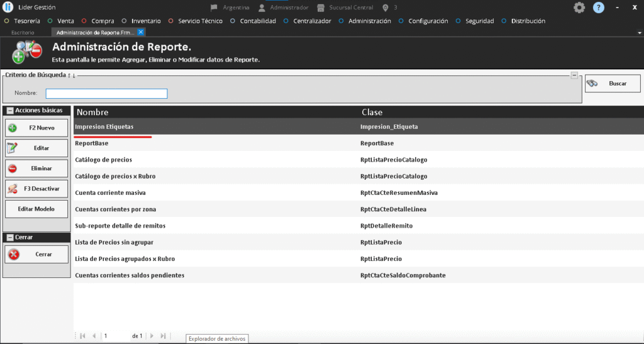The width and height of the screenshot is (644, 344).
Task: Open the settings gear icon
Action: [579, 8]
